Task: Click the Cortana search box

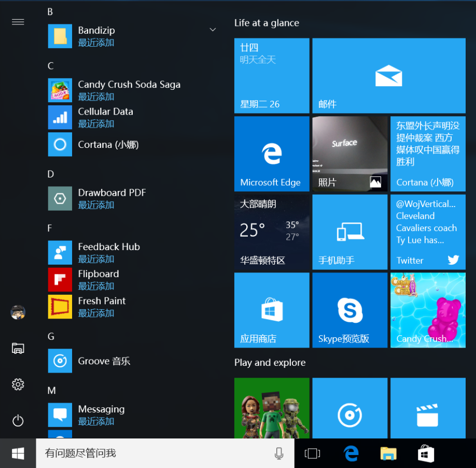Action: [x=165, y=453]
